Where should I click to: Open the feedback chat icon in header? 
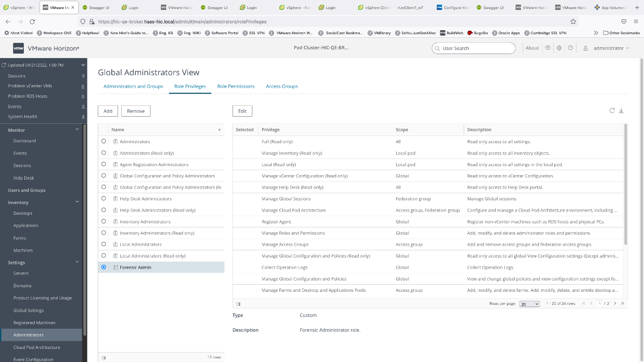point(548,48)
